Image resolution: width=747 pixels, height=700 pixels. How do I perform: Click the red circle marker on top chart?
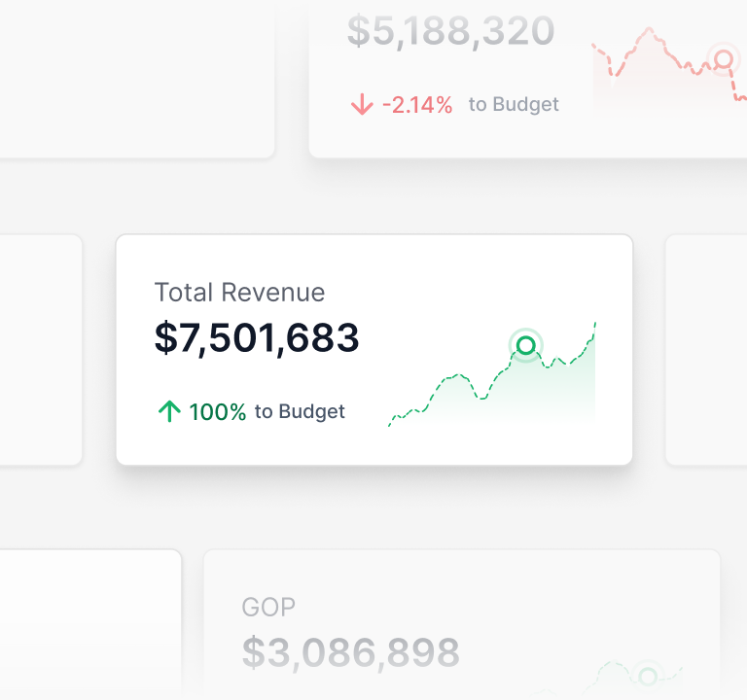point(724,59)
